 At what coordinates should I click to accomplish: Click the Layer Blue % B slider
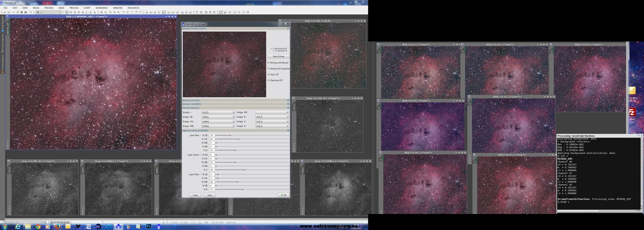[x=252, y=189]
